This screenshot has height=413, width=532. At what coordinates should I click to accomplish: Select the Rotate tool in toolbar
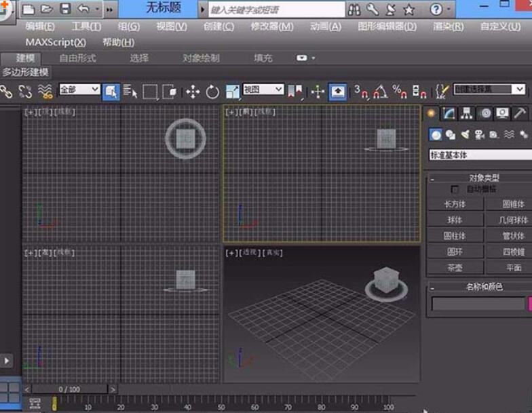[x=212, y=92]
